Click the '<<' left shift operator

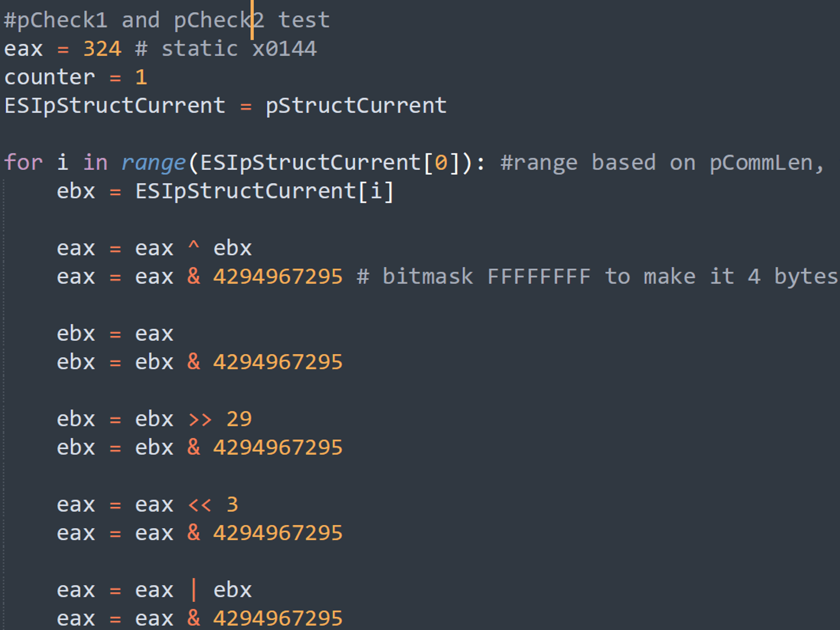(x=200, y=505)
